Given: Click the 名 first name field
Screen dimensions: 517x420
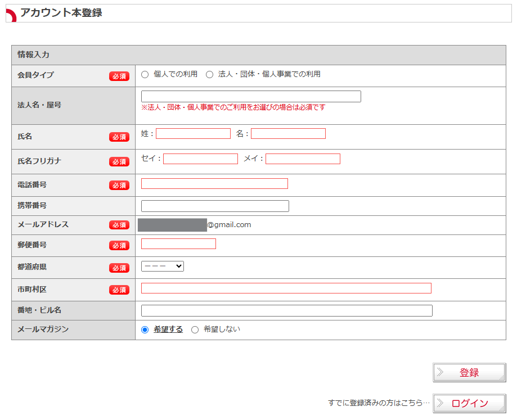Looking at the screenshot, I should 288,133.
